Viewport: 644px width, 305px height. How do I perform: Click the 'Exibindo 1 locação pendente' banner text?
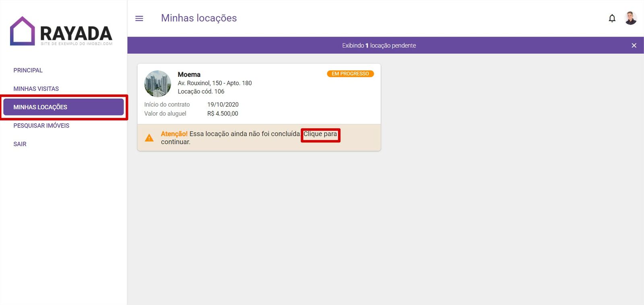(x=379, y=45)
